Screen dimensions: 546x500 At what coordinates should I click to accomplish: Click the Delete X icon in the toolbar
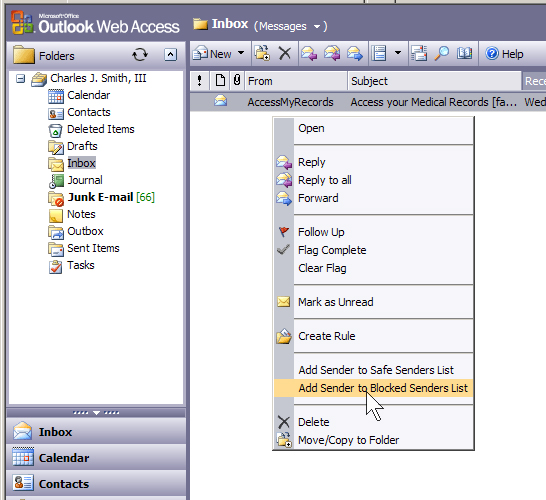[284, 54]
